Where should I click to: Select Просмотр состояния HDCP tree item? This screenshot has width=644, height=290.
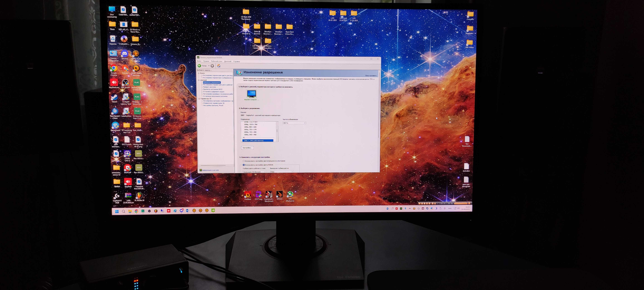(213, 89)
